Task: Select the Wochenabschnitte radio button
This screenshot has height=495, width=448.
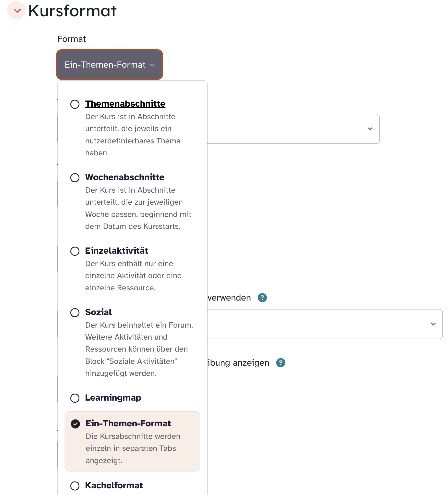Action: click(x=75, y=178)
